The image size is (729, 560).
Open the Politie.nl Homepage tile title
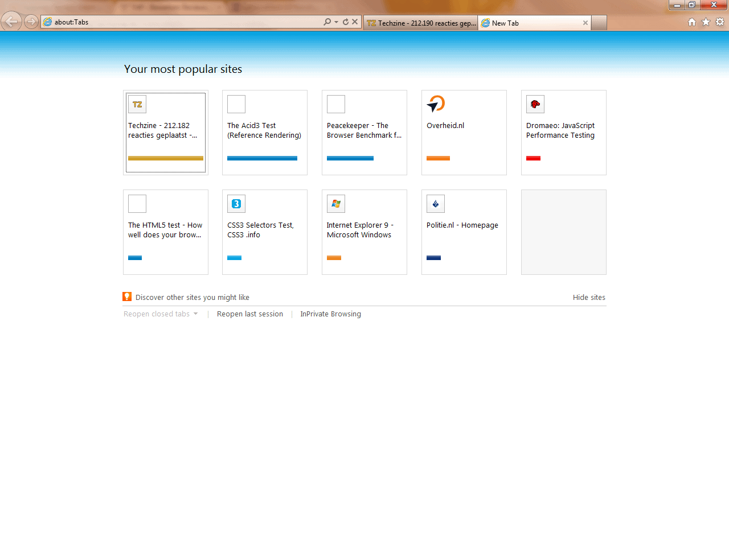(x=462, y=225)
